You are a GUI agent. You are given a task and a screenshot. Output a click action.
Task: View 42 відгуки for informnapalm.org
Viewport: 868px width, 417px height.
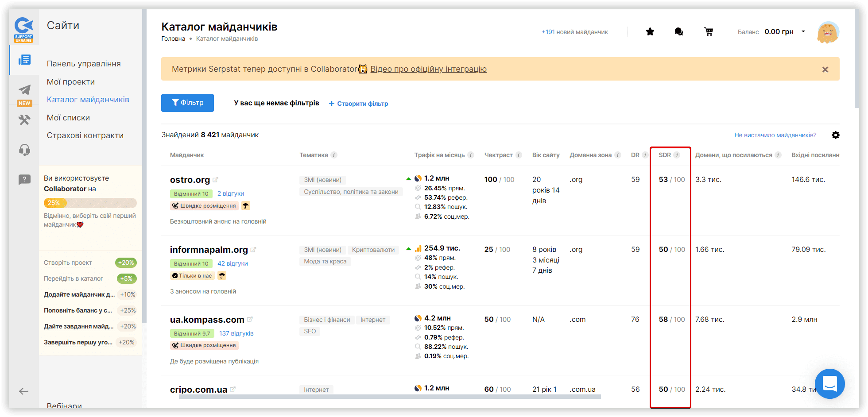click(232, 263)
